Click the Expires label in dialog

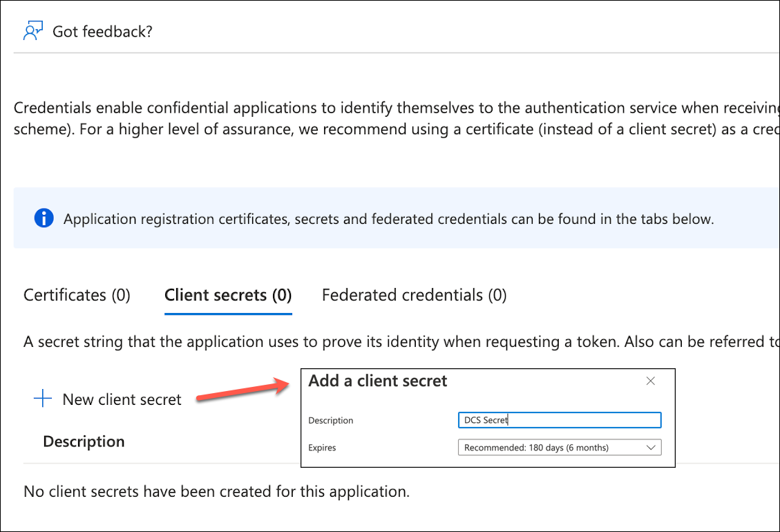(x=322, y=448)
